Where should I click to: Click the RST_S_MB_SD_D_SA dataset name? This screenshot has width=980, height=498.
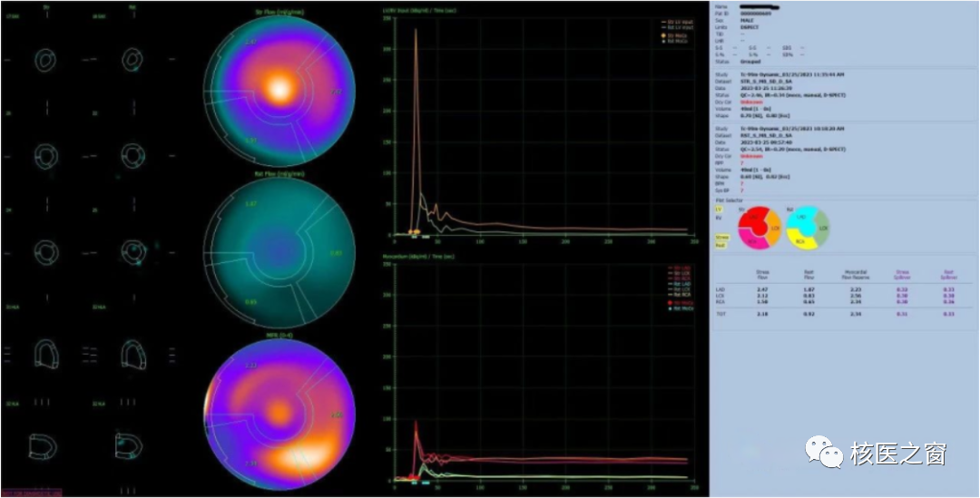point(766,135)
